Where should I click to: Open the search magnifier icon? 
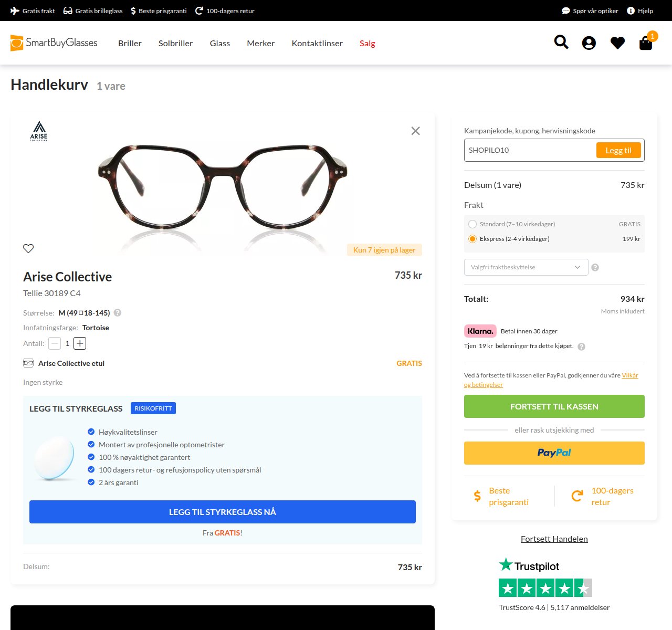(561, 43)
